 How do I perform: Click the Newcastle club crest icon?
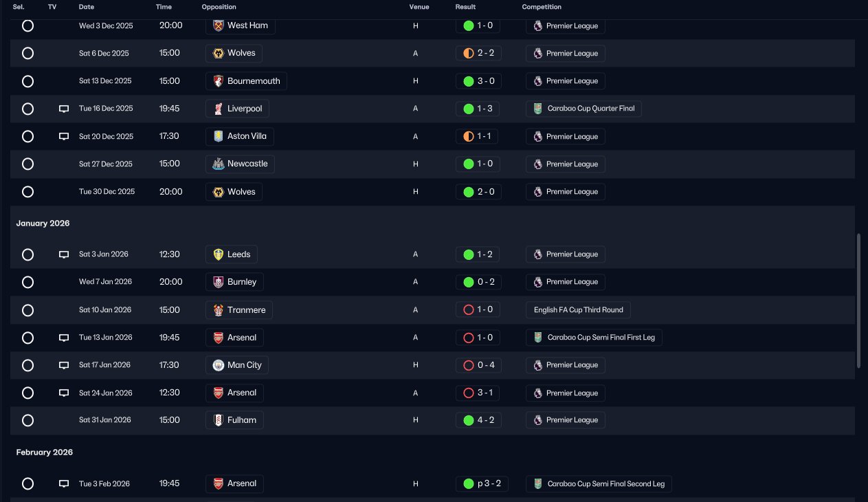pos(219,164)
